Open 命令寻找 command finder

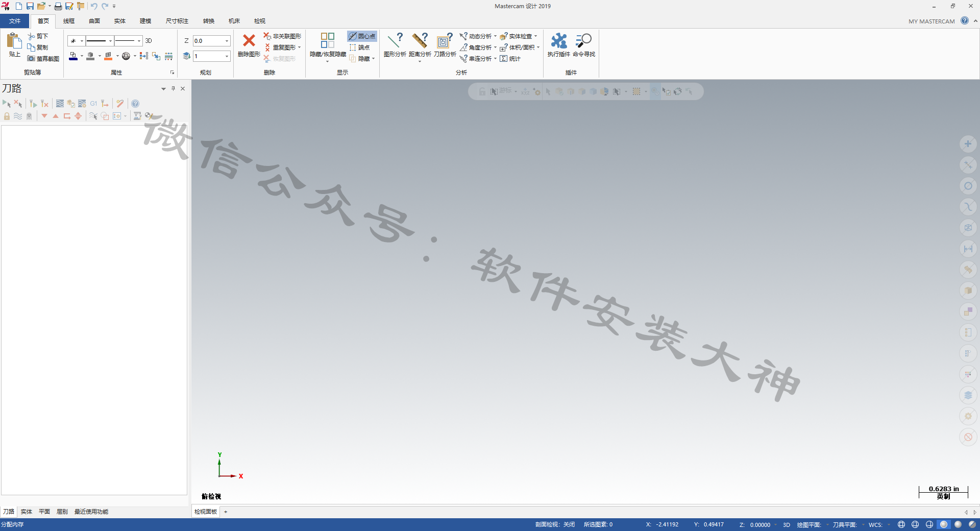click(x=583, y=40)
